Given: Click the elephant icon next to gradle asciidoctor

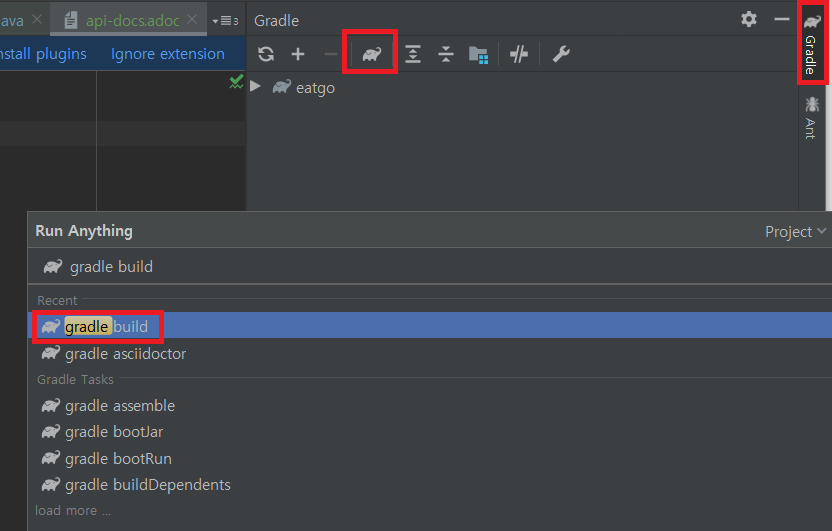Looking at the screenshot, I should (51, 353).
